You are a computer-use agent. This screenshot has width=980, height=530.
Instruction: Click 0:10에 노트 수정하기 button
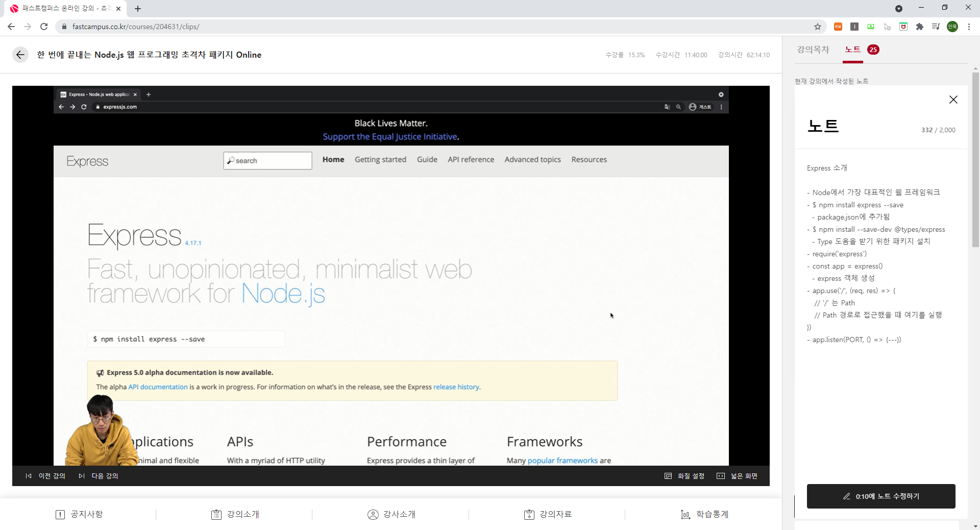(x=881, y=496)
